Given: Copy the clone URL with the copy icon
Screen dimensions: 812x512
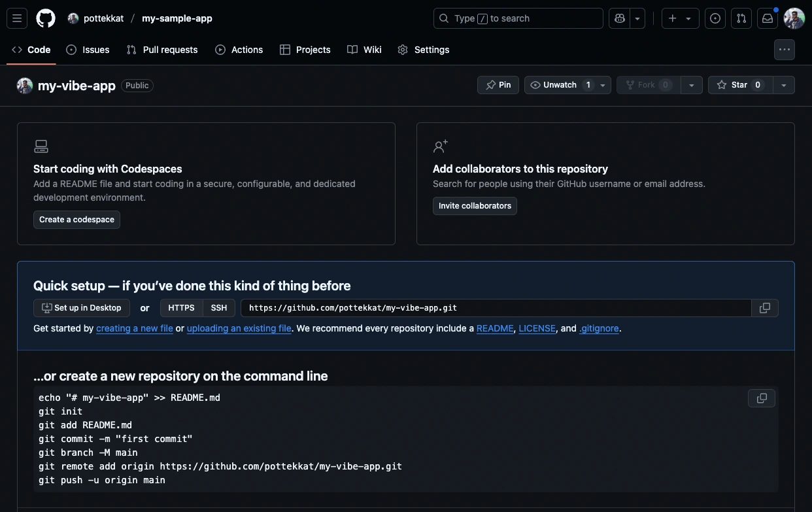Looking at the screenshot, I should tap(765, 308).
